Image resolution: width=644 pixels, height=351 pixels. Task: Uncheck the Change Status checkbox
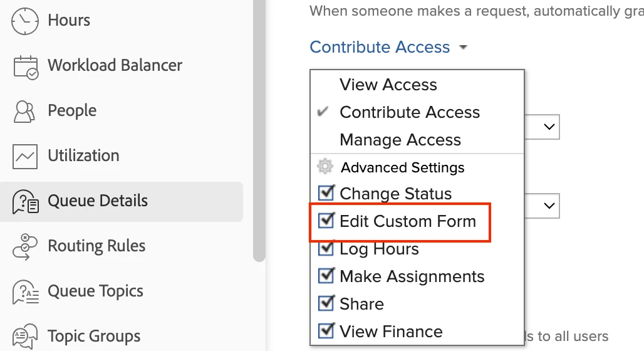[x=326, y=193]
